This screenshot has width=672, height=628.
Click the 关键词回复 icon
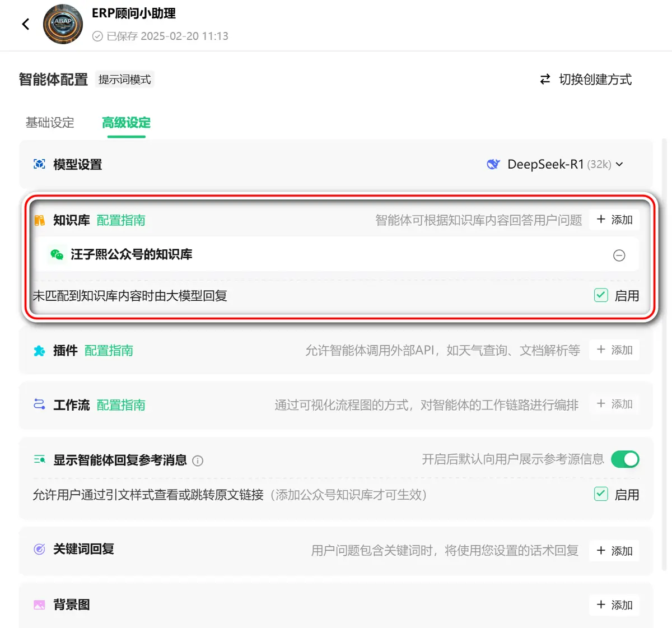(39, 549)
